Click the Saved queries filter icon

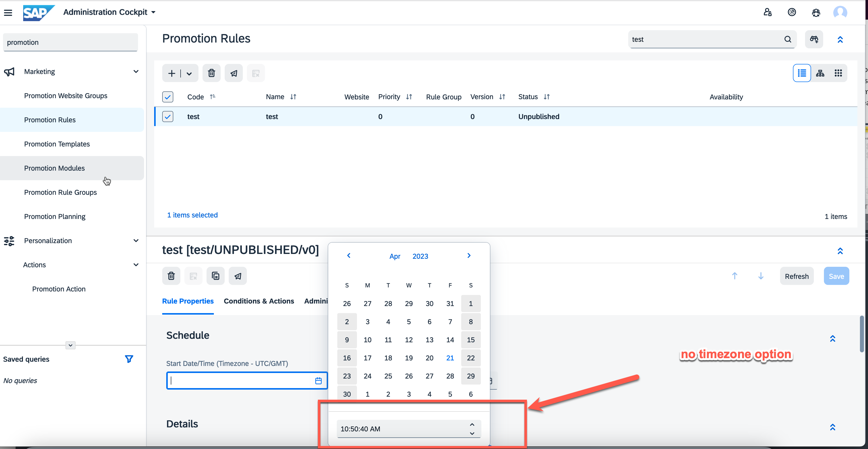[x=129, y=359]
